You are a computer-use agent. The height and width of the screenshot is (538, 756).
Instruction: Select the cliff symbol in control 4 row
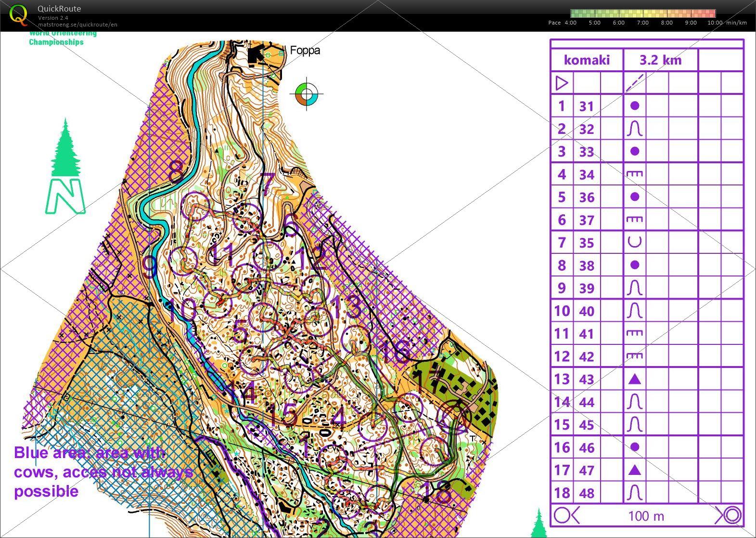point(635,174)
